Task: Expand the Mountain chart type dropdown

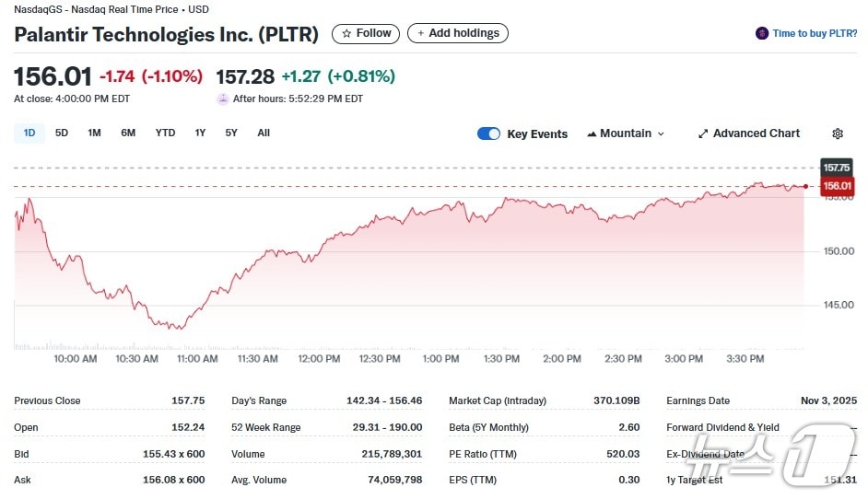Action: (660, 133)
